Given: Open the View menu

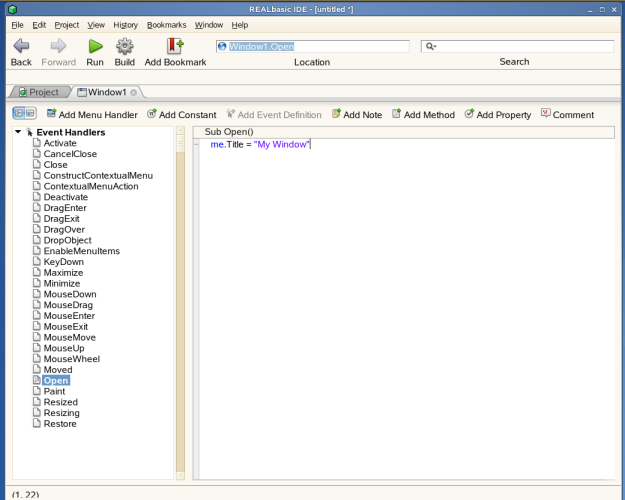Looking at the screenshot, I should pos(96,25).
